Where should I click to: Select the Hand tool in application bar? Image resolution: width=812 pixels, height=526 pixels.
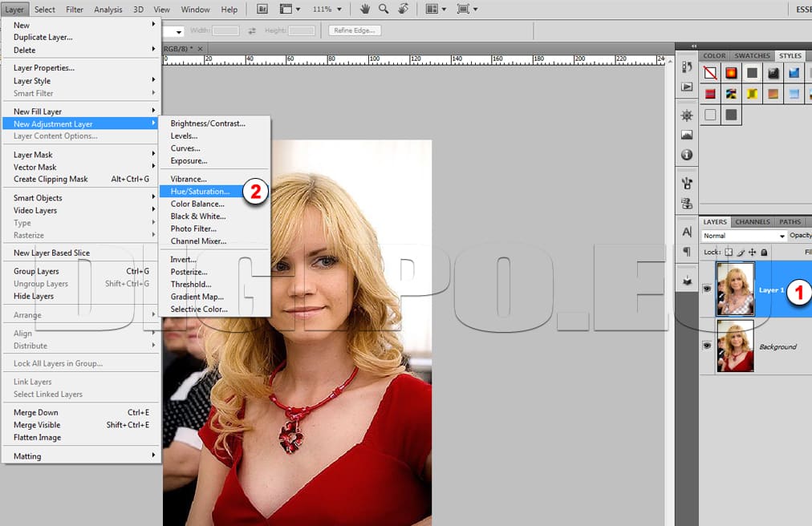pyautogui.click(x=365, y=9)
